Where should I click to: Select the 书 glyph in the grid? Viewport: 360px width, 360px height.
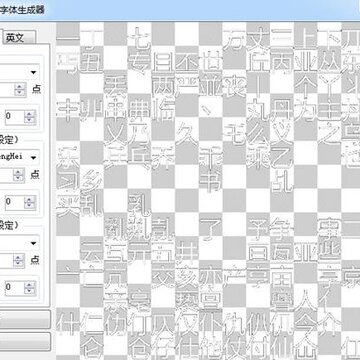coord(211,181)
